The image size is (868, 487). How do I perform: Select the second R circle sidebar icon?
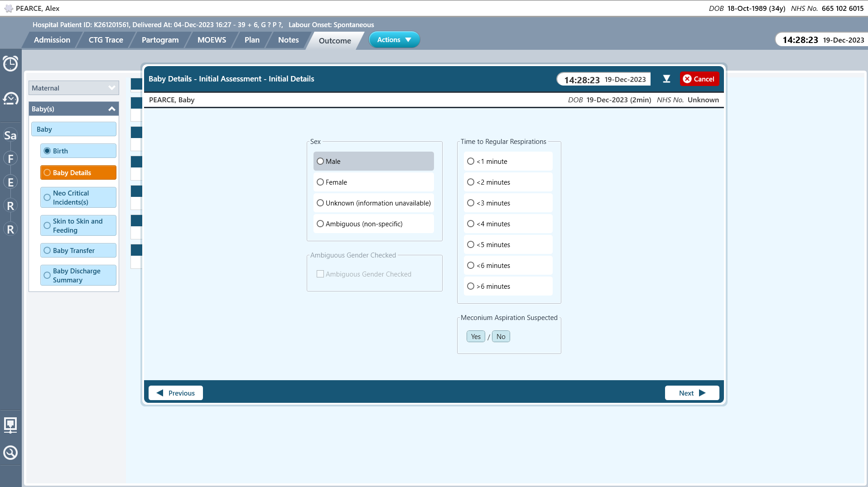(10, 229)
